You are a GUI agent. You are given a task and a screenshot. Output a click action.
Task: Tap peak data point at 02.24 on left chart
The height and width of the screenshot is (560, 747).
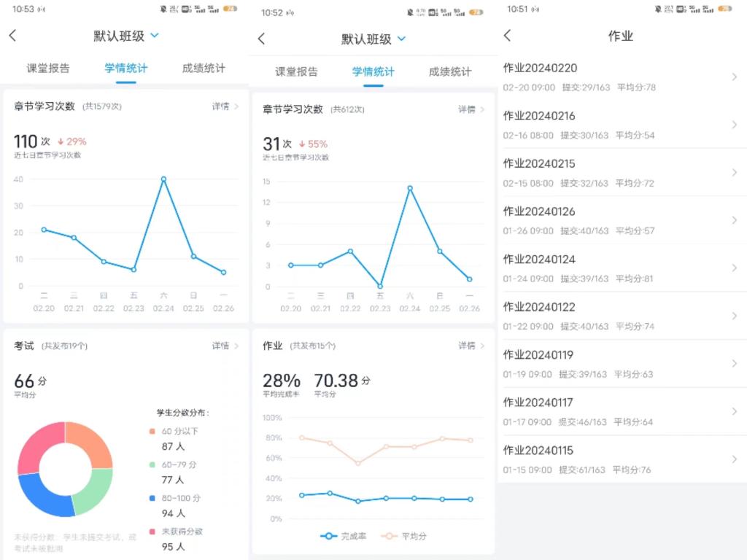point(163,179)
